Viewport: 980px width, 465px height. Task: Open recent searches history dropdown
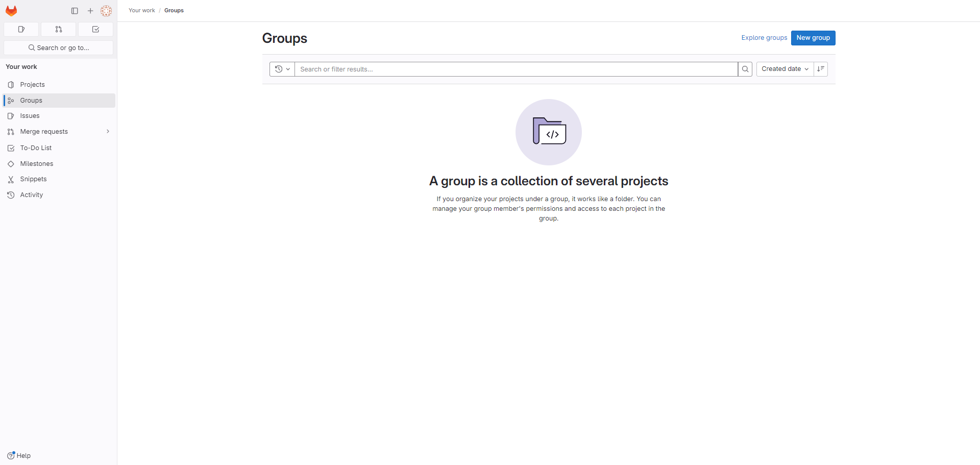[282, 69]
